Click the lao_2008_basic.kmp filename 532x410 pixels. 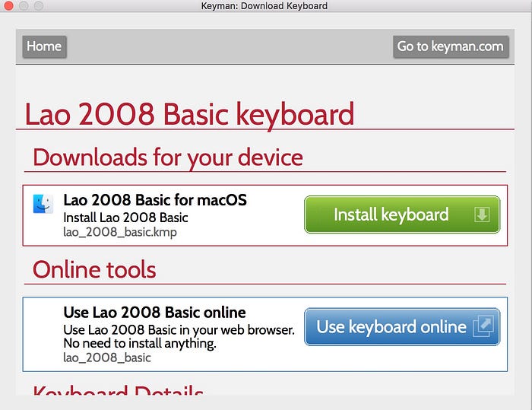[x=120, y=232]
